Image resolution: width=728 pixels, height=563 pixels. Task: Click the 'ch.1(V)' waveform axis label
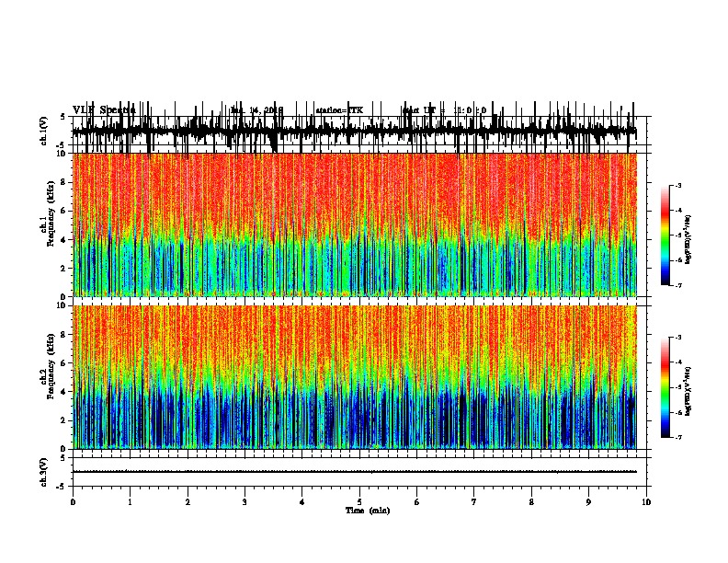[x=44, y=131]
